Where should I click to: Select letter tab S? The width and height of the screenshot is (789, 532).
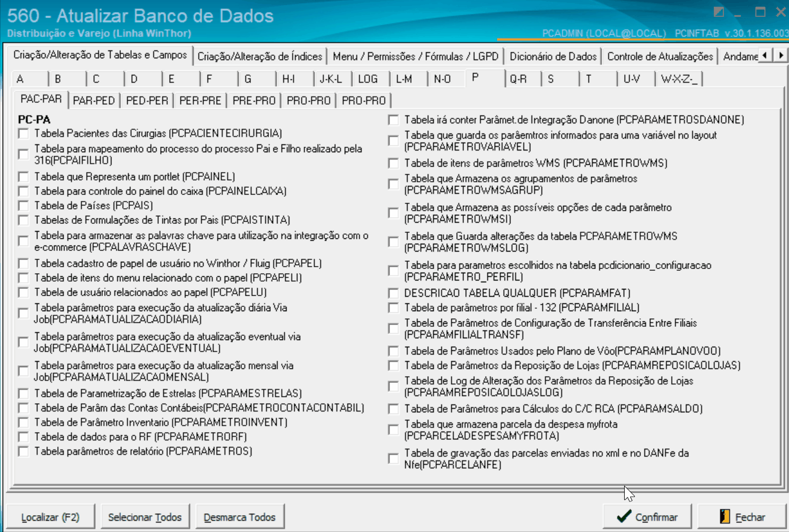[560, 79]
